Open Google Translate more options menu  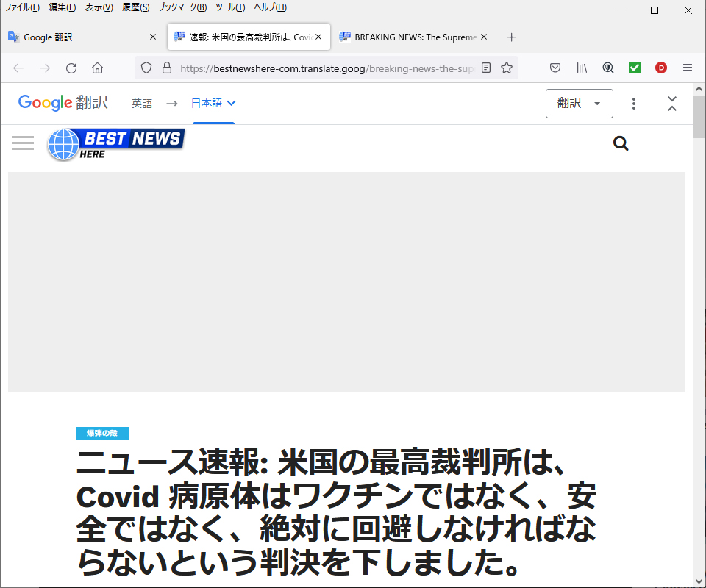pos(633,104)
